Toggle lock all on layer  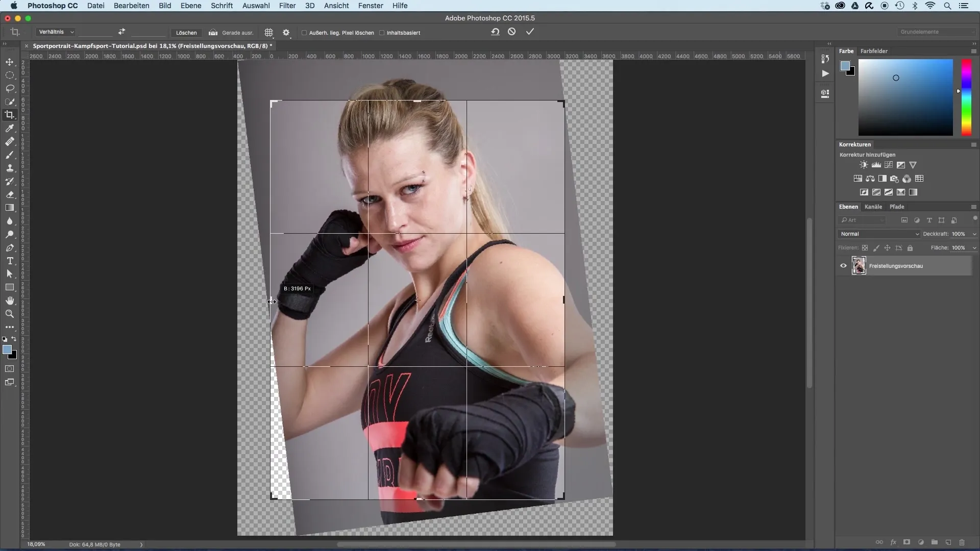[x=910, y=248]
